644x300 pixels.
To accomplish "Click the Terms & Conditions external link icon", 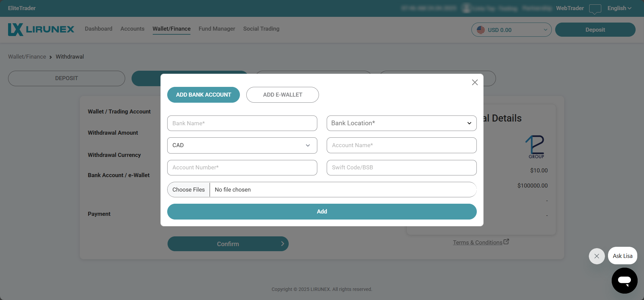I will [x=506, y=242].
